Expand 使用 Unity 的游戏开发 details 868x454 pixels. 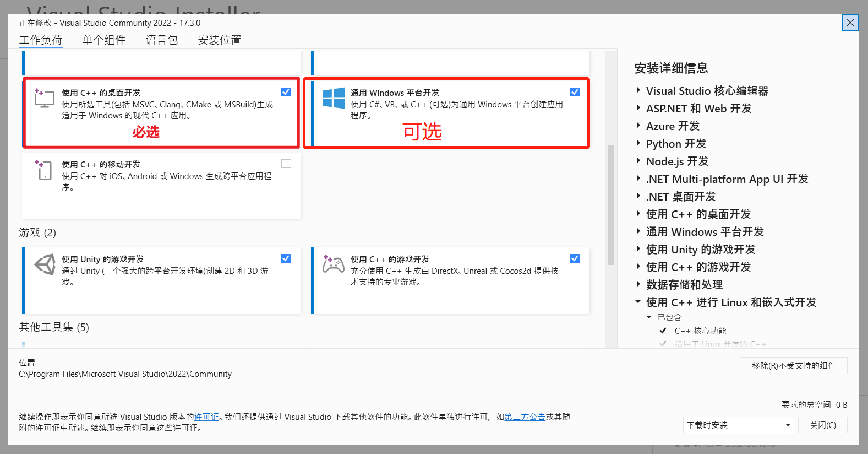pyautogui.click(x=638, y=249)
